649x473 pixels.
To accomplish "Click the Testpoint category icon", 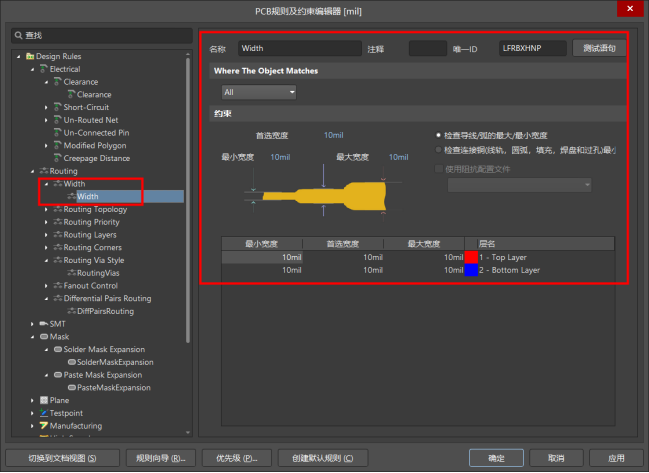I will tap(44, 413).
